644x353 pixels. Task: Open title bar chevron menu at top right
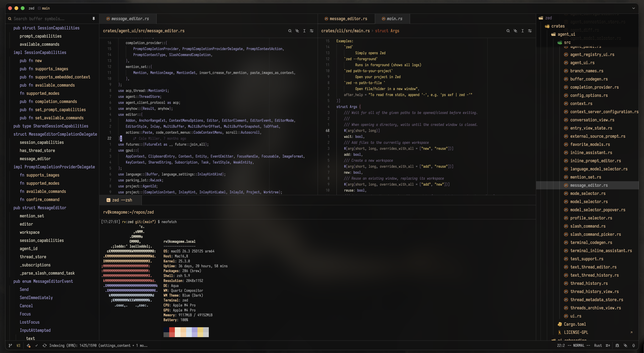pyautogui.click(x=633, y=8)
